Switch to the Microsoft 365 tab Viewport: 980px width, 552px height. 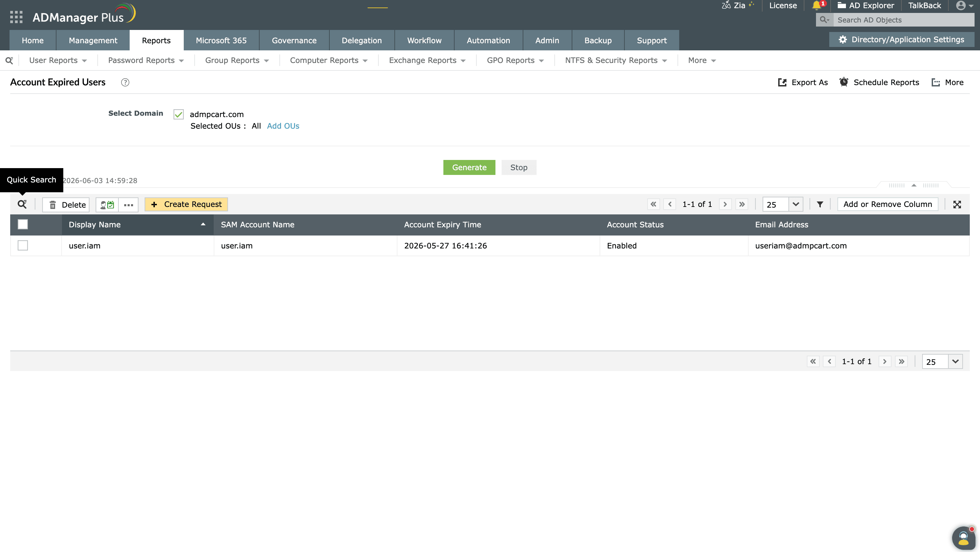[x=221, y=40]
